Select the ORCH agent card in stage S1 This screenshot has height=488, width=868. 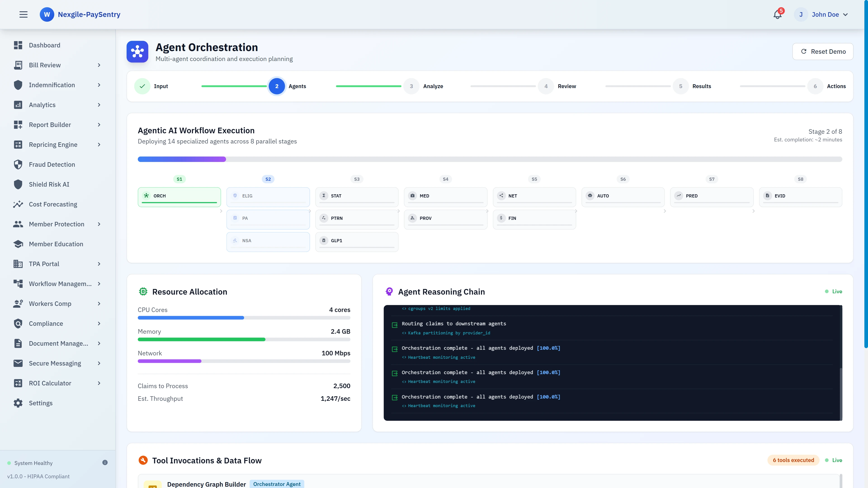pos(179,196)
